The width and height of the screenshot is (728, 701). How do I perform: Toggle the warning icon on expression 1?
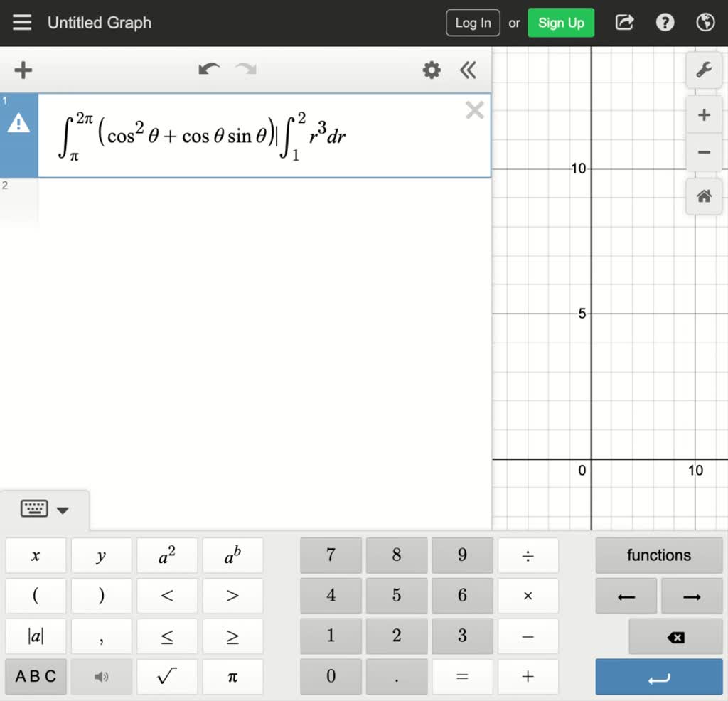18,125
